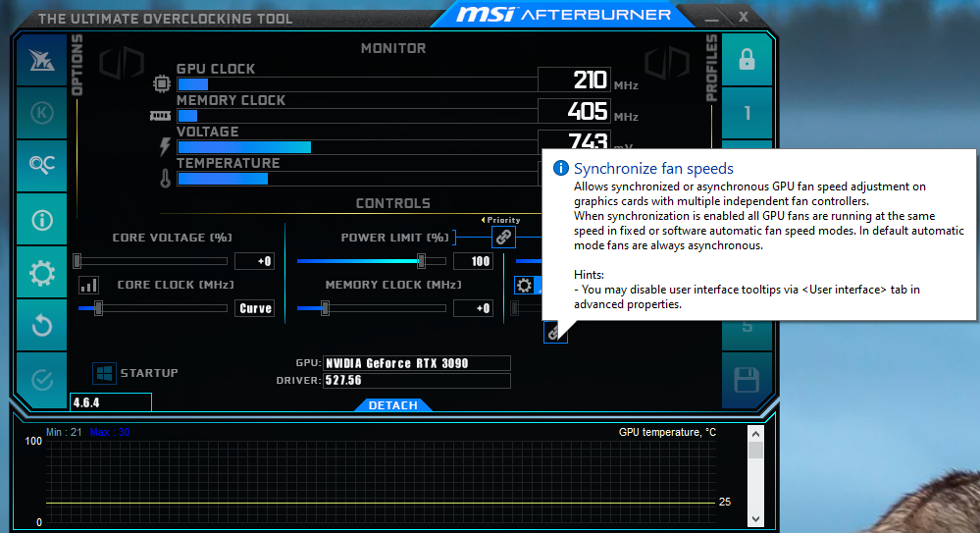The height and width of the screenshot is (533, 980).
Task: Click the Priority arrow label
Action: click(500, 220)
